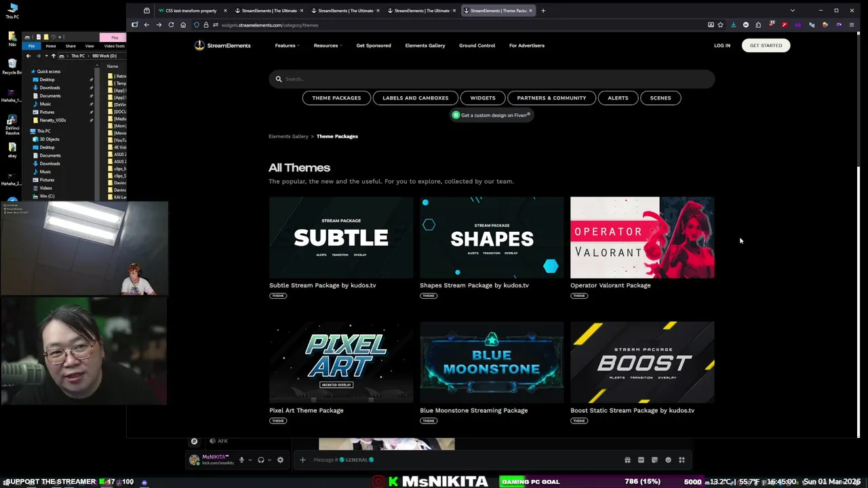868x488 pixels.
Task: Open the Operator Valorant Package thumbnail
Action: 642,238
